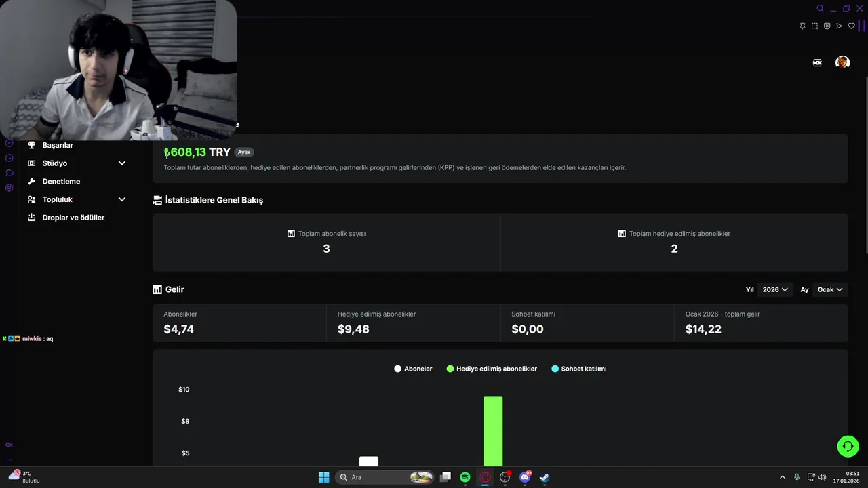This screenshot has height=488, width=868.
Task: Click the microphone icon in system tray
Action: 797,477
